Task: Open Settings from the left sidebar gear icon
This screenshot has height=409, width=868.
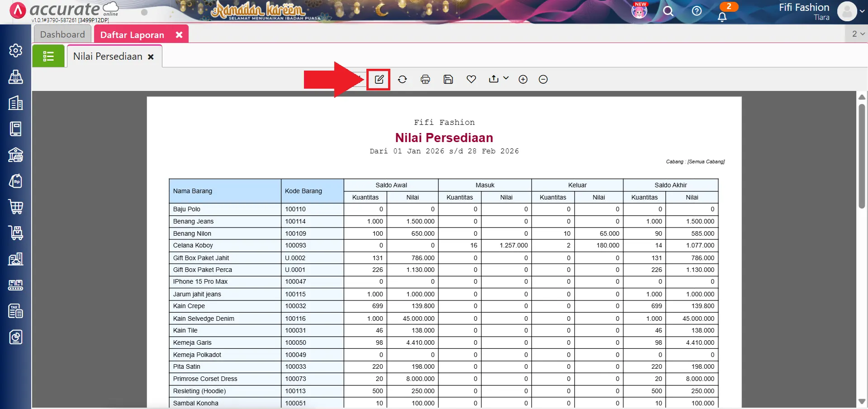Action: tap(16, 51)
